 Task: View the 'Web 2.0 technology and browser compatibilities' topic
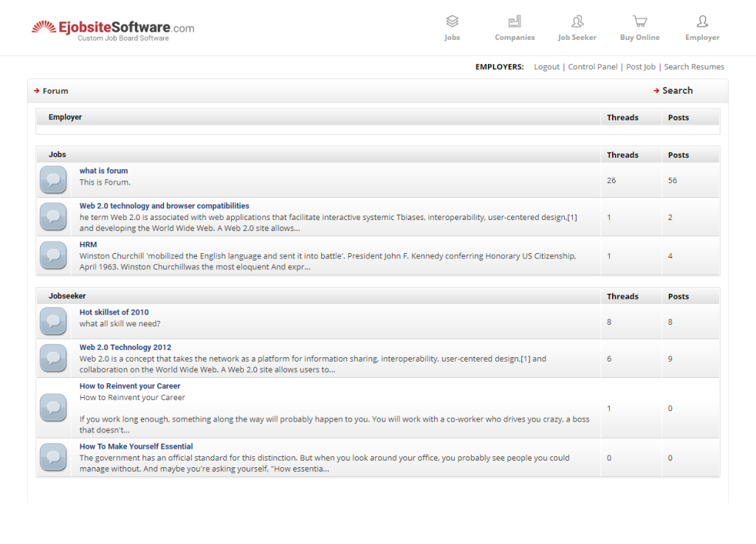[x=164, y=205]
